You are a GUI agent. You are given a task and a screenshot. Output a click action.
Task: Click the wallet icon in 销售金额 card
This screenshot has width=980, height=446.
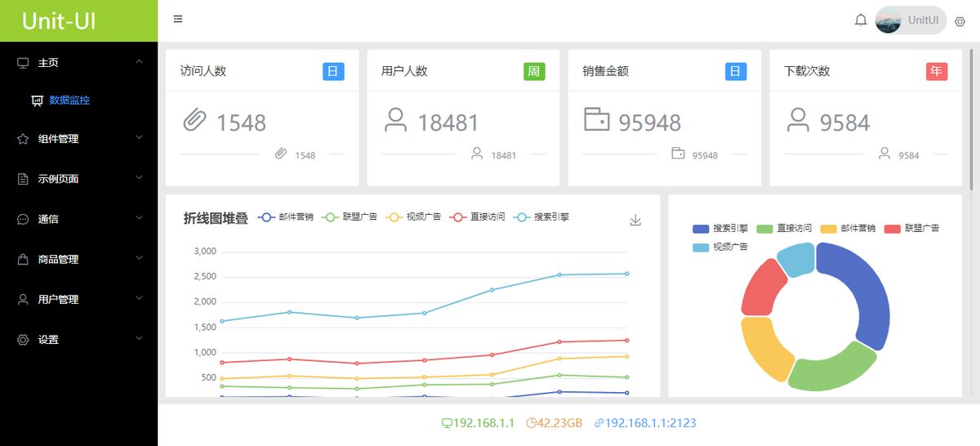pos(597,120)
